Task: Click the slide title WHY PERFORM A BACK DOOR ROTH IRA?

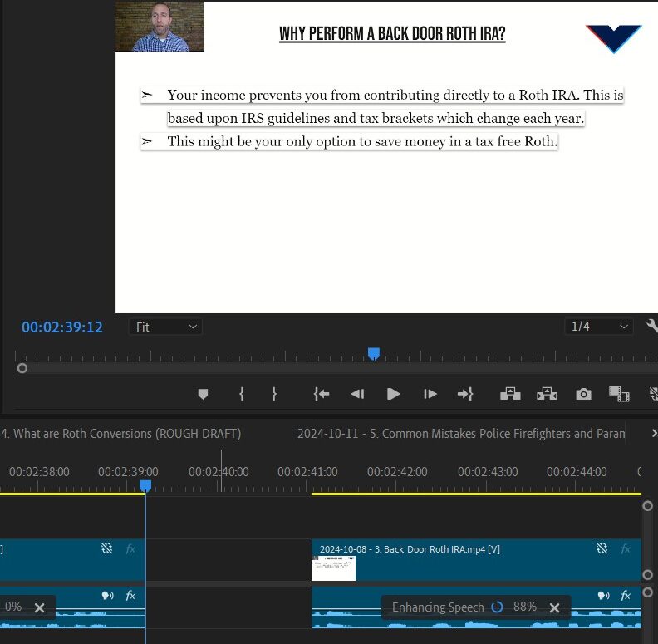Action: pyautogui.click(x=392, y=33)
